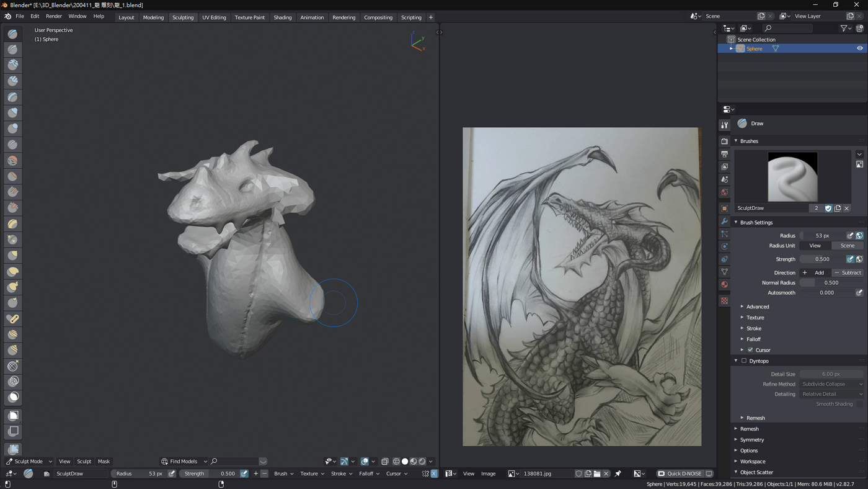Enable the Dyntopo checkbox

(744, 361)
